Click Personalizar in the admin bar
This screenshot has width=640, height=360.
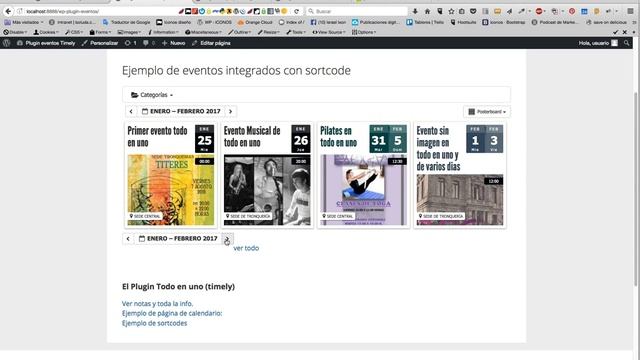coord(100,43)
